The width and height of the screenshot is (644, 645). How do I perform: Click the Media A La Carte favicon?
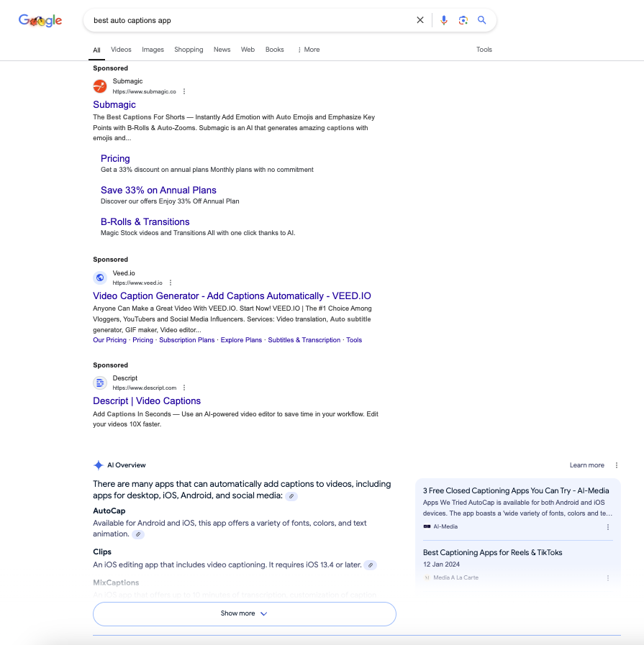[x=427, y=577]
